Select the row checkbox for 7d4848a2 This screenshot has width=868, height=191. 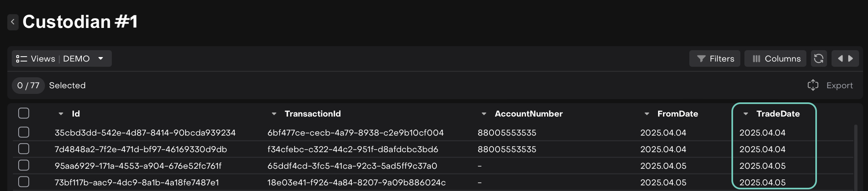pos(24,149)
